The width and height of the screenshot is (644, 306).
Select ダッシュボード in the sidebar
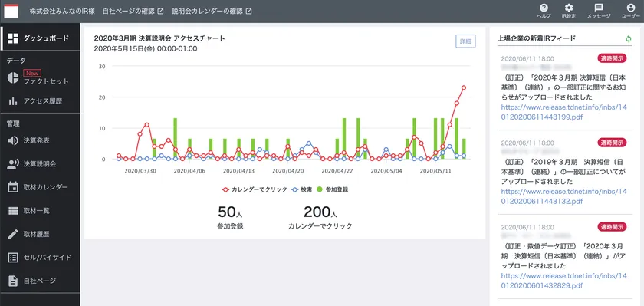(40, 38)
